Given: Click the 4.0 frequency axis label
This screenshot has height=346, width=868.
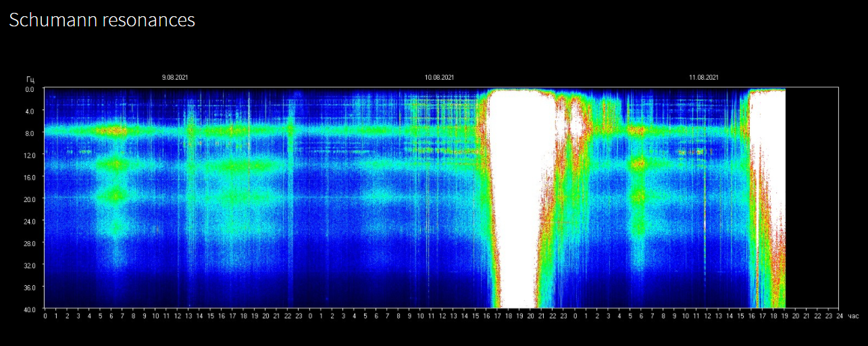Looking at the screenshot, I should (30, 111).
